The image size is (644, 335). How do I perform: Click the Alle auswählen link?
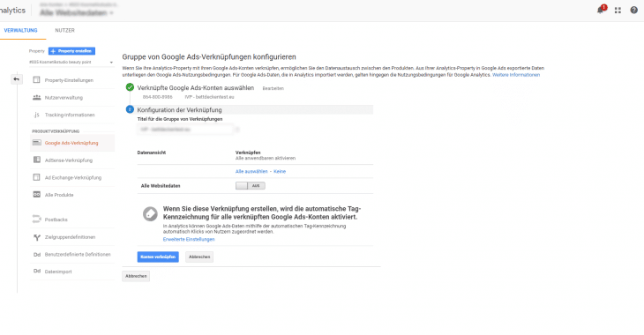[251, 171]
